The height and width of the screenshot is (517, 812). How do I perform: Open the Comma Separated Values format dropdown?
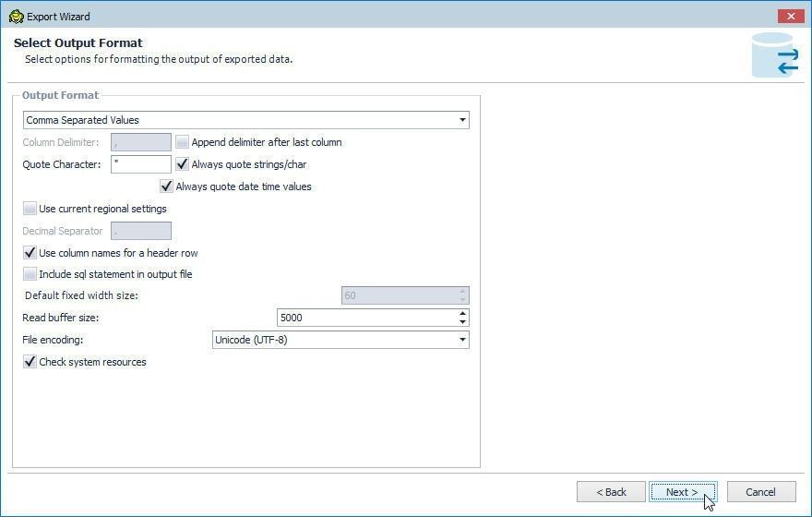[x=246, y=120]
